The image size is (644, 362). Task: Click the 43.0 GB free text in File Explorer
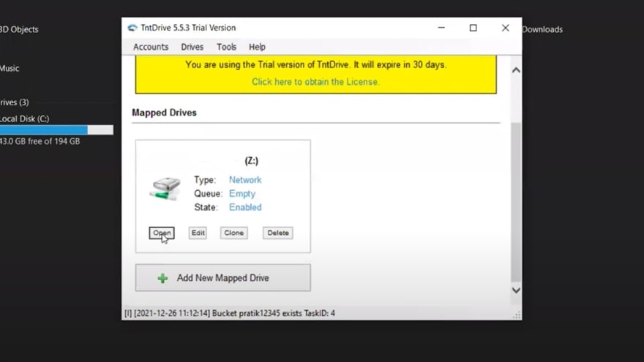tap(40, 141)
